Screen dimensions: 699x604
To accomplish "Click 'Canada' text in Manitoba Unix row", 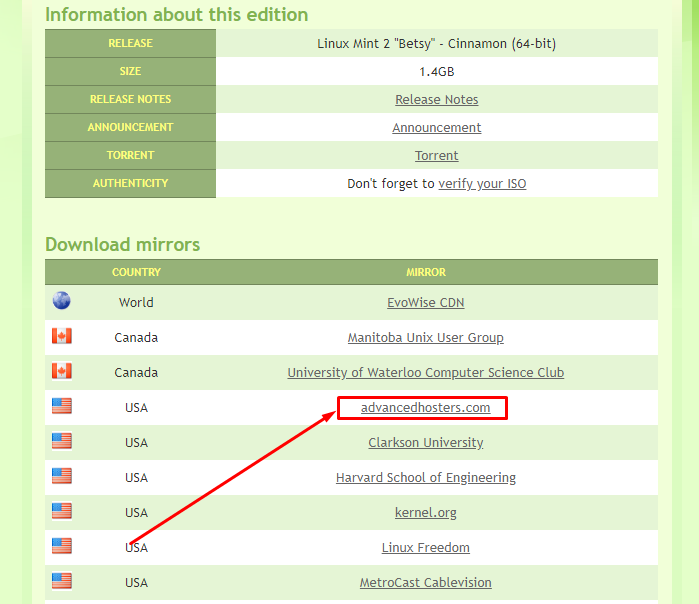I will click(x=136, y=337).
